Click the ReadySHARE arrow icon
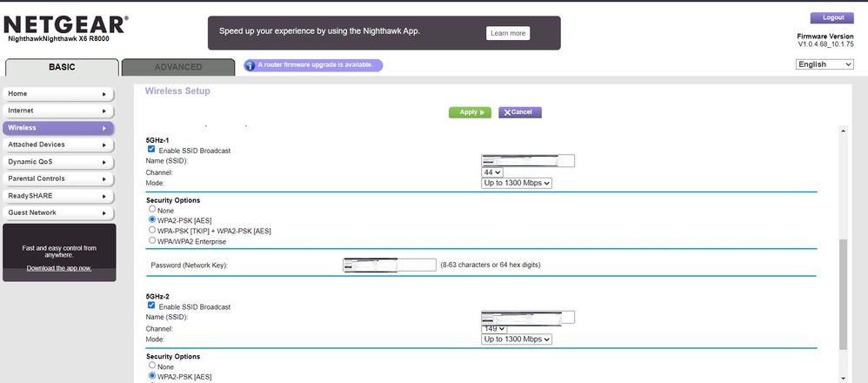Image resolution: width=868 pixels, height=383 pixels. (x=104, y=197)
